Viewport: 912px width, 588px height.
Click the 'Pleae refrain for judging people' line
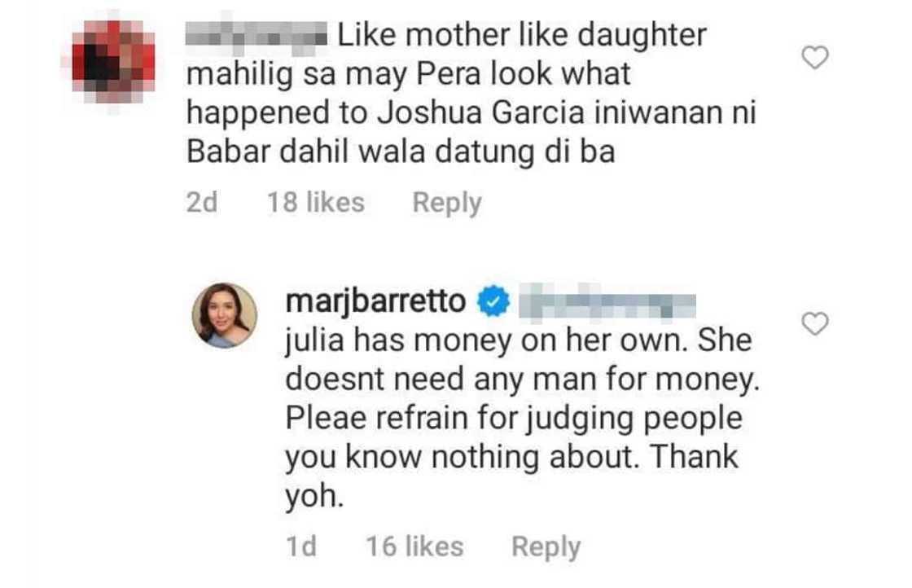pyautogui.click(x=513, y=418)
